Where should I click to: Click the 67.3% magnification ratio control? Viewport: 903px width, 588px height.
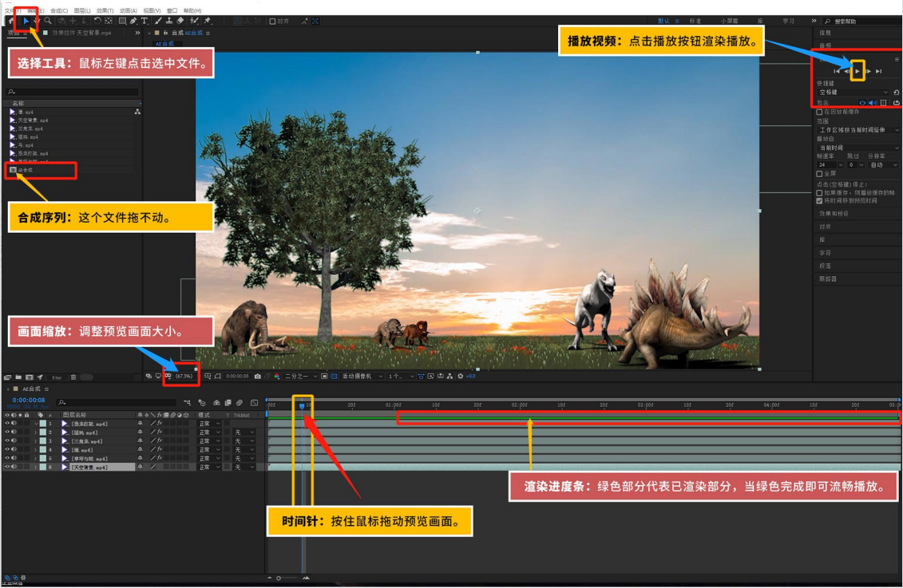click(184, 376)
